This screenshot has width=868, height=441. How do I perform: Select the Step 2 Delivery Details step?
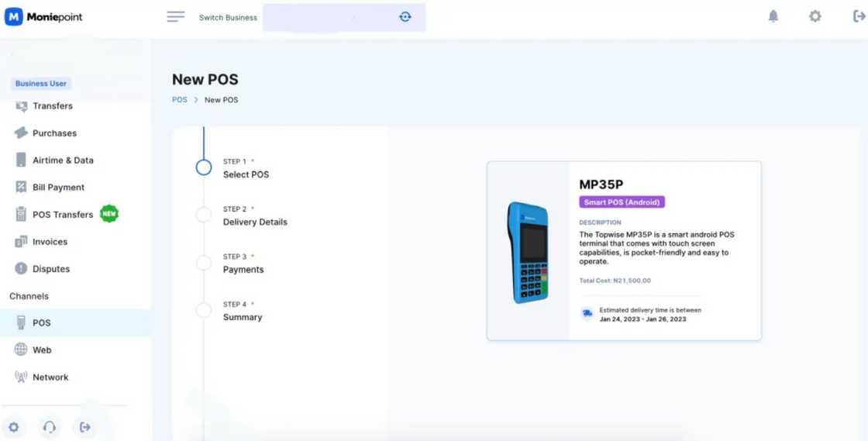click(255, 216)
